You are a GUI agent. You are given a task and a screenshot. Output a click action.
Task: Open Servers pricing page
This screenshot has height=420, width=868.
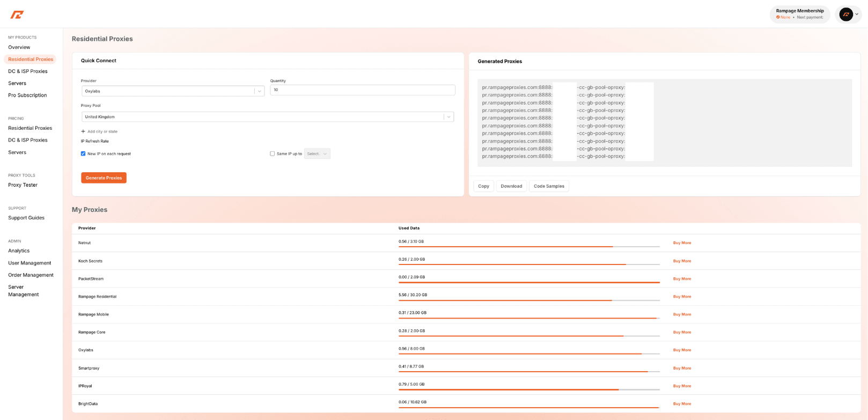pos(17,152)
